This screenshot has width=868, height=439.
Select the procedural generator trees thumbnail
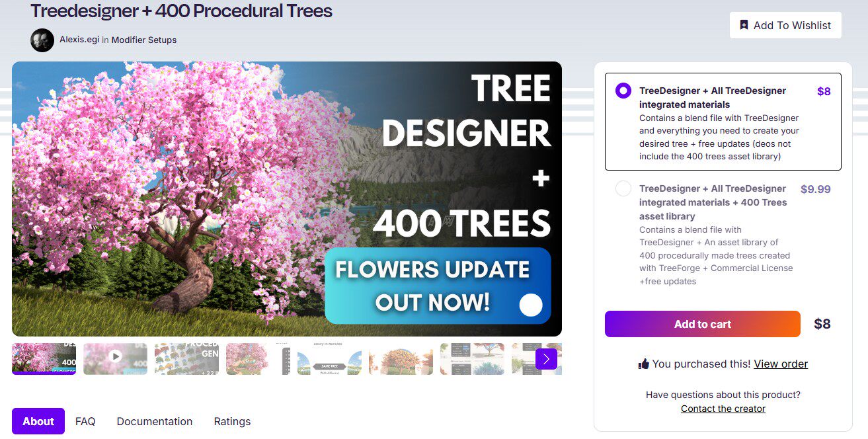187,359
